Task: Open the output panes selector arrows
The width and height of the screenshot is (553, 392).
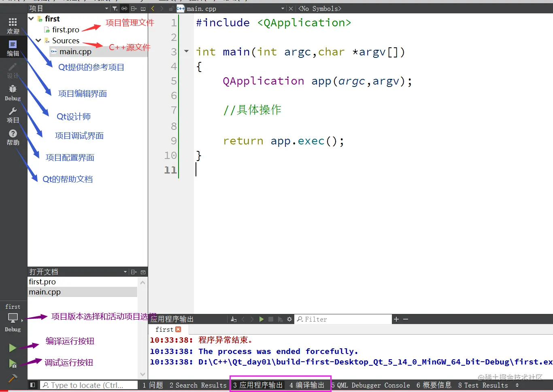Action: pyautogui.click(x=517, y=385)
